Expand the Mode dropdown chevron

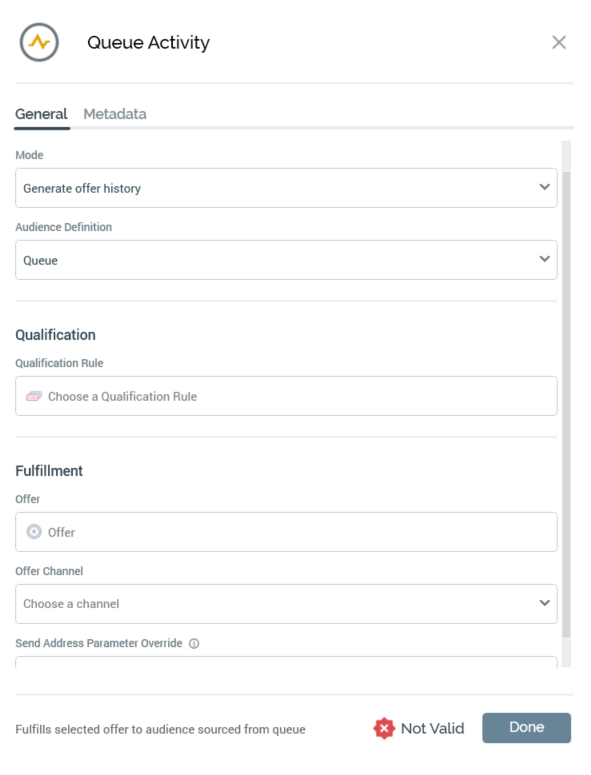545,187
